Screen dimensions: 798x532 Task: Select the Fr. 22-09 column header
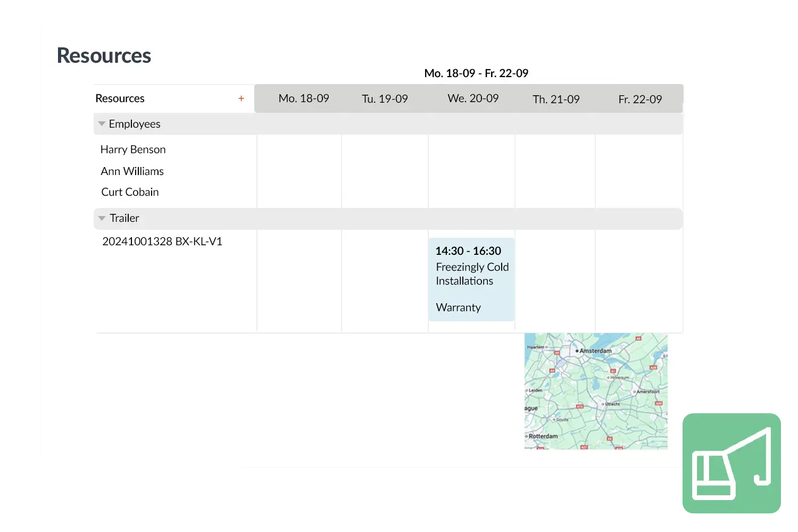(x=640, y=99)
